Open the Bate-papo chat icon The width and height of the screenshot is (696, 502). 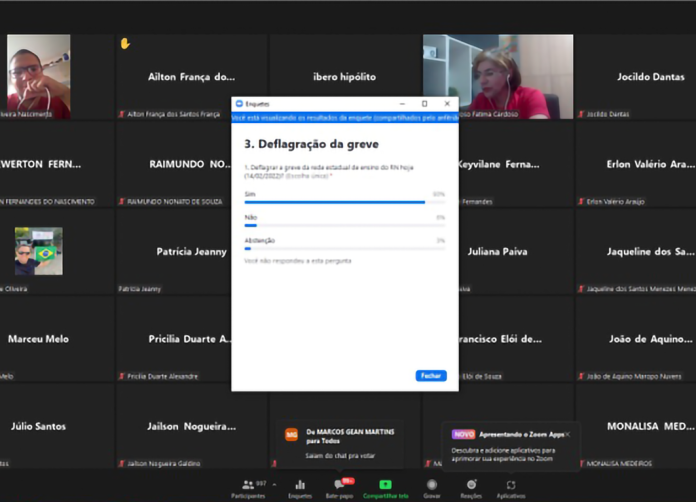(340, 484)
